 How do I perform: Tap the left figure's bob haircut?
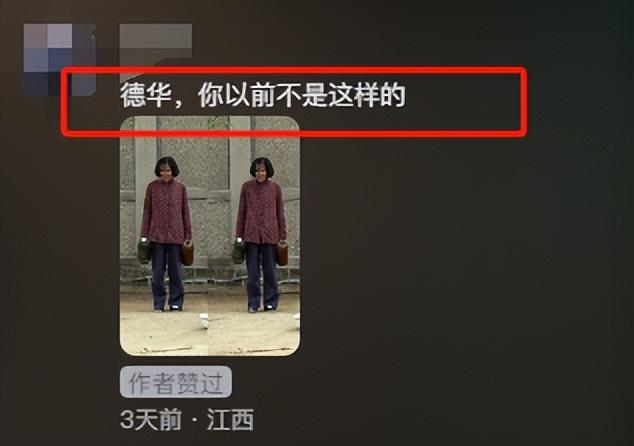coord(167,166)
